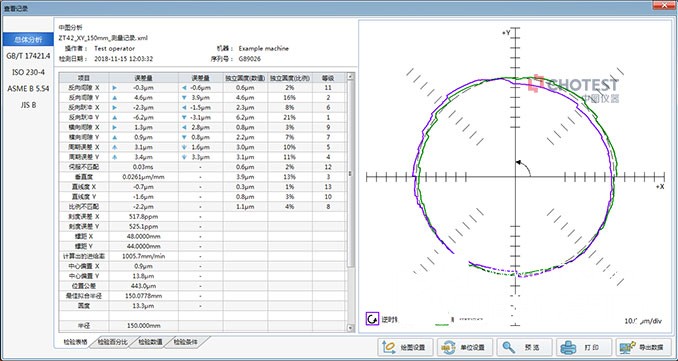Toggle the 逆时针 counterclockwise rotation icon
The height and width of the screenshot is (361, 678).
tap(372, 319)
